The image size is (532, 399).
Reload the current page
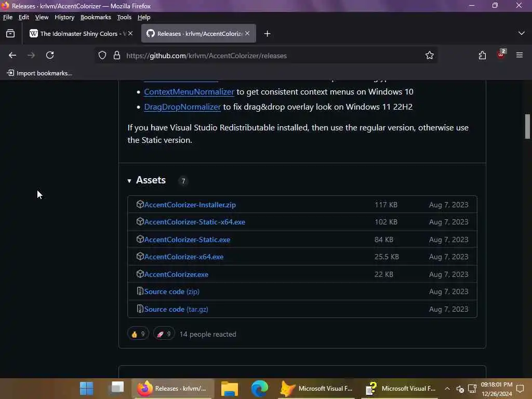click(x=50, y=55)
